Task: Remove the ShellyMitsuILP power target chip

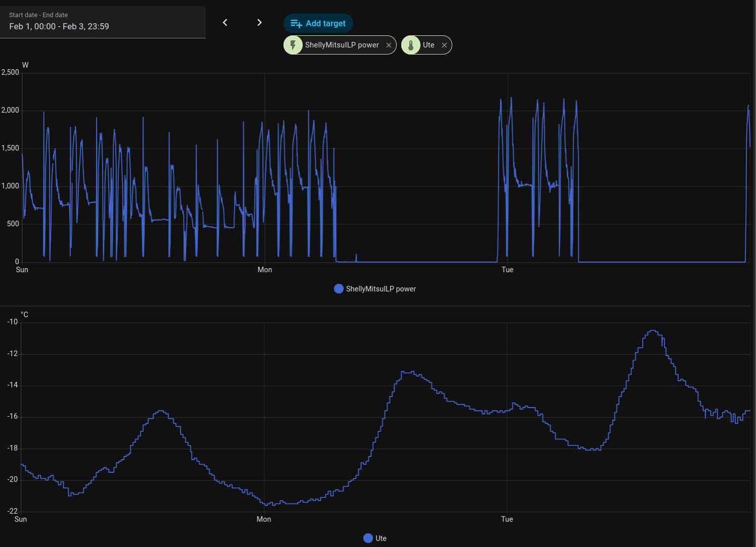Action: (x=389, y=45)
